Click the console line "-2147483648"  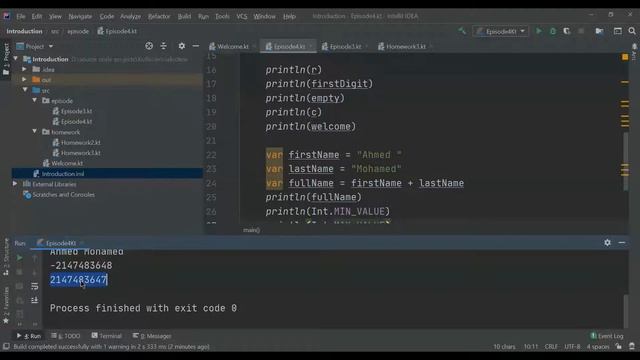tap(81, 265)
